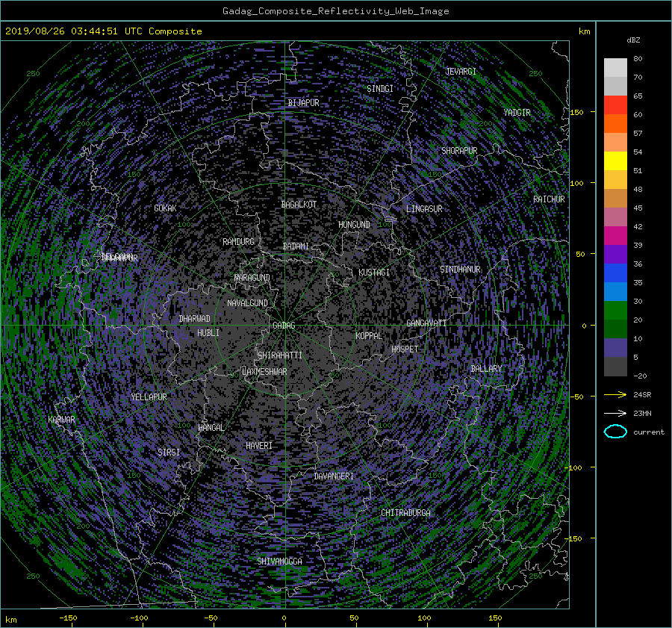This screenshot has height=628, width=672.
Task: Select the green 30 dBZ color swatch
Action: click(x=615, y=311)
